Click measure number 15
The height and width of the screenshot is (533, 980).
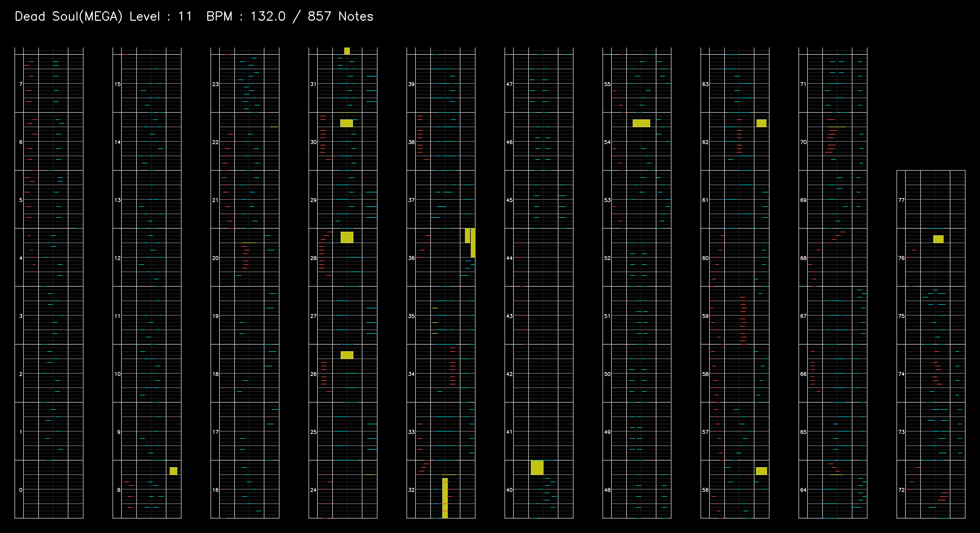tap(118, 84)
